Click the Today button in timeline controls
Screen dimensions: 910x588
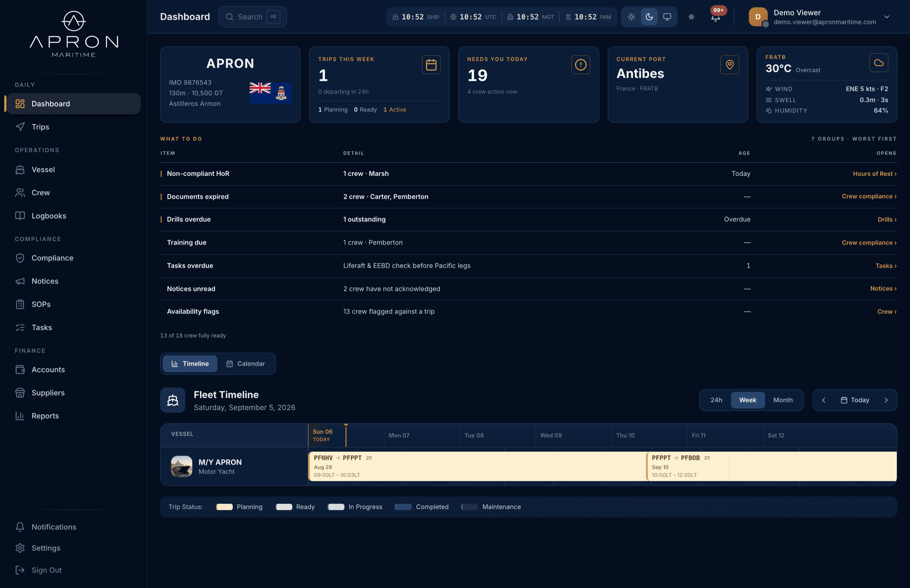point(855,400)
